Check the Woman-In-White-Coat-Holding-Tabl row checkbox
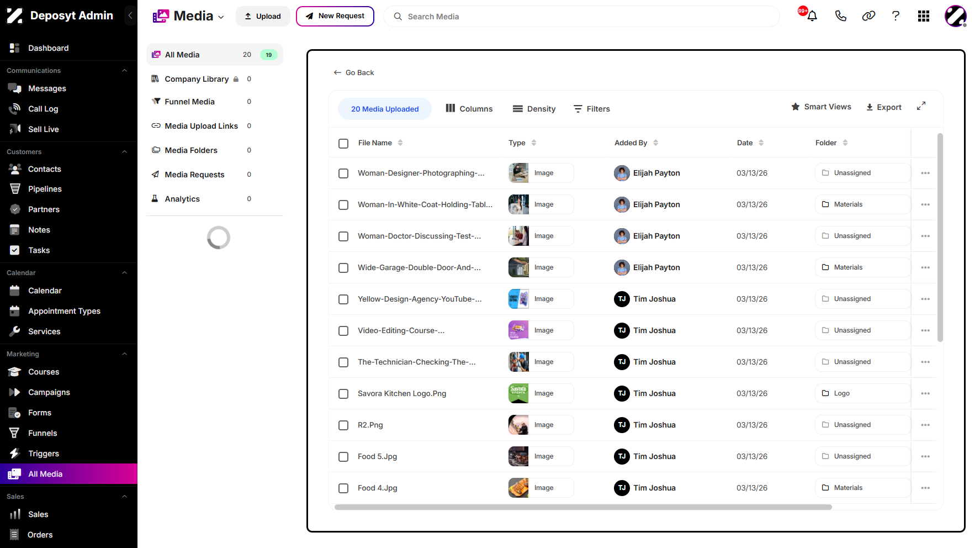The height and width of the screenshot is (548, 980). point(343,205)
